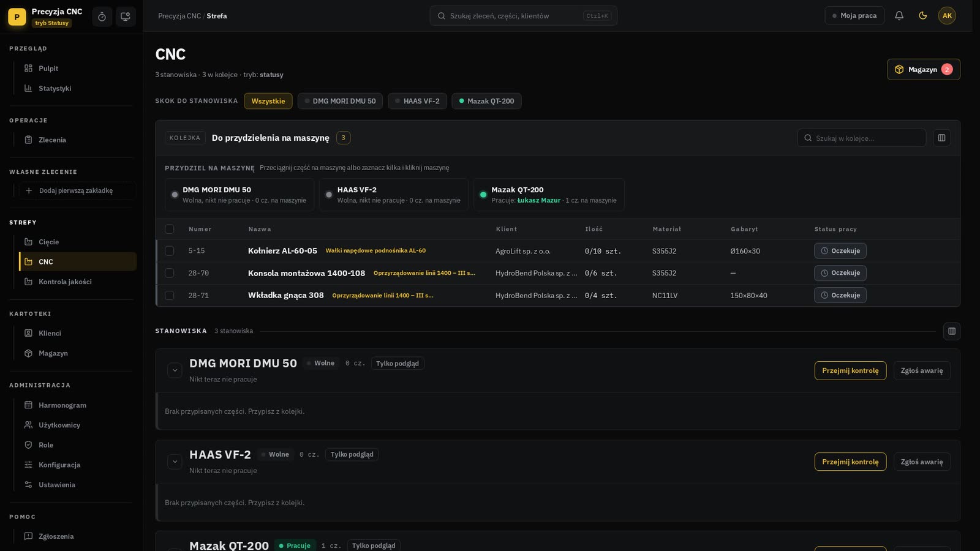Screen dimensions: 980x551
Task: Select the Wszystkie station filter
Action: [x=268, y=101]
